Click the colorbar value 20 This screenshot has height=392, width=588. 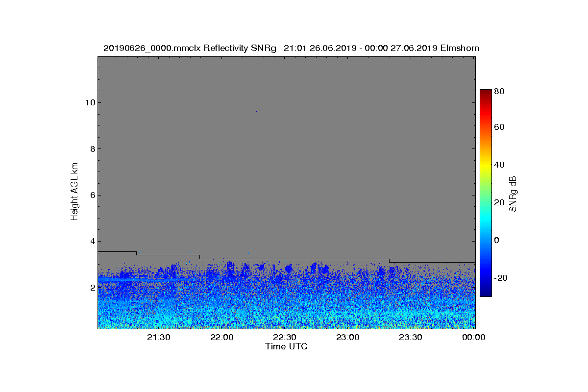click(500, 202)
